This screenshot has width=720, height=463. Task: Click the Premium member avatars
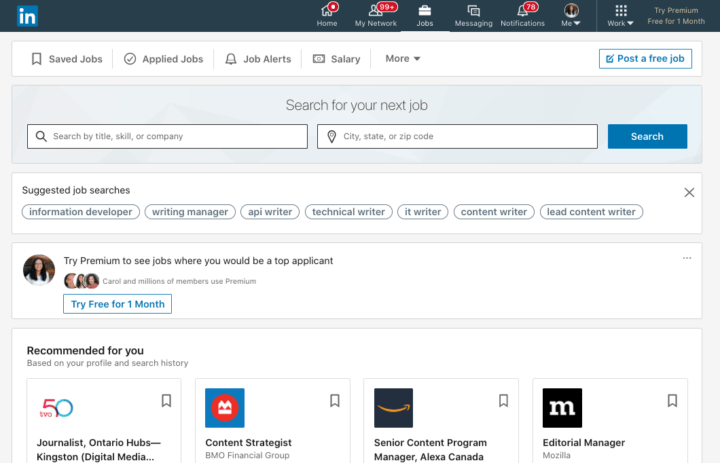[81, 281]
